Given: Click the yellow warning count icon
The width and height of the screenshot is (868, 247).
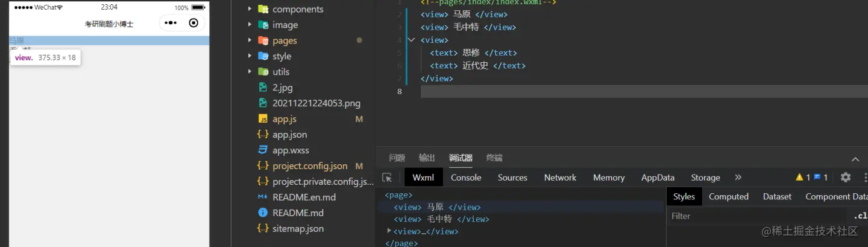Looking at the screenshot, I should [799, 177].
